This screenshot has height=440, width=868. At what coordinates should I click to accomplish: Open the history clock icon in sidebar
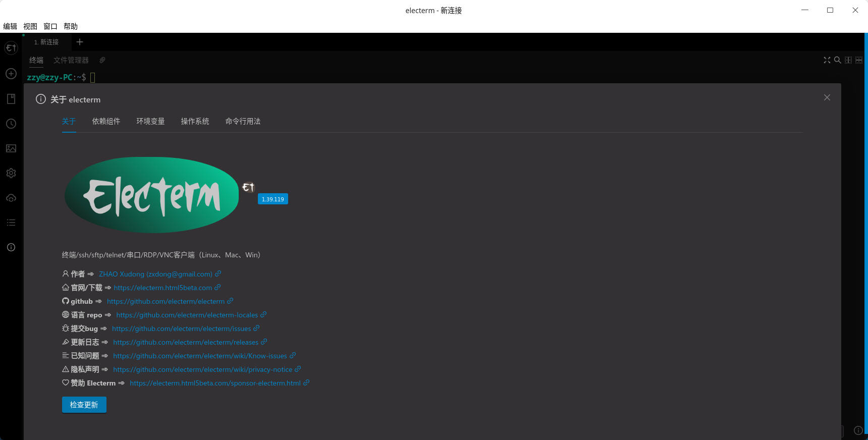pos(11,124)
